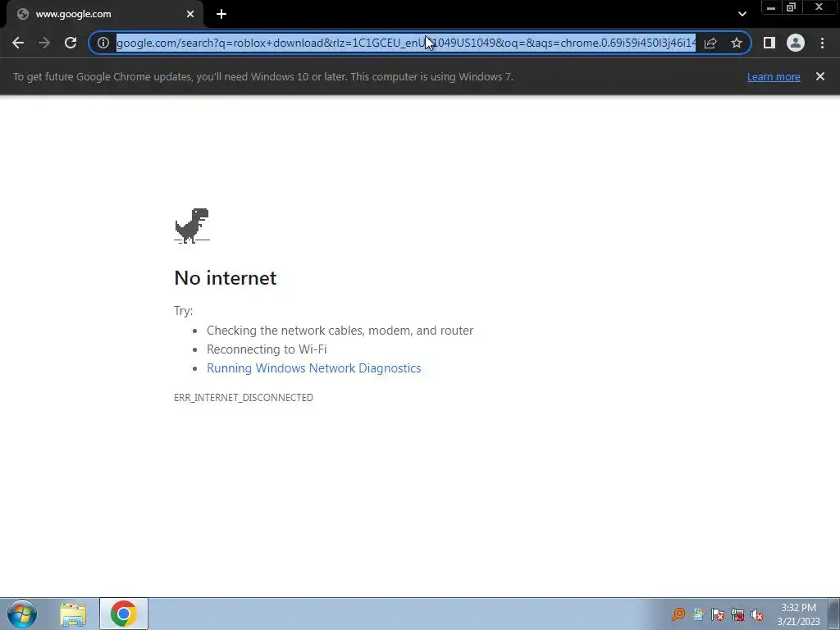This screenshot has height=630, width=840.
Task: Click the forward navigation arrow
Action: 44,43
